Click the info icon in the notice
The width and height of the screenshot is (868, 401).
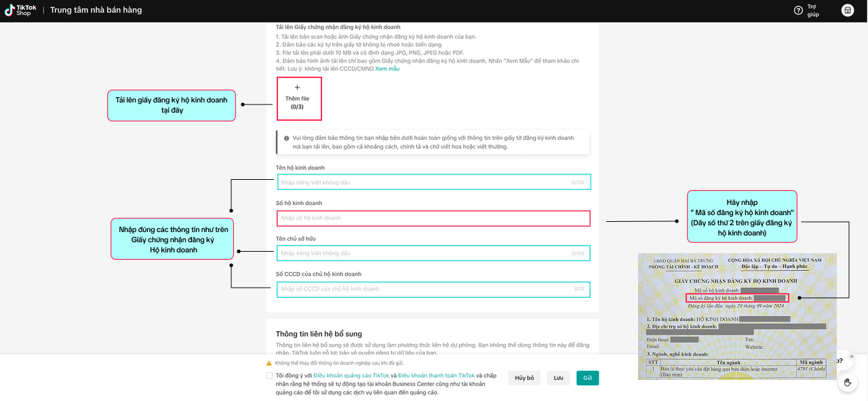click(287, 138)
